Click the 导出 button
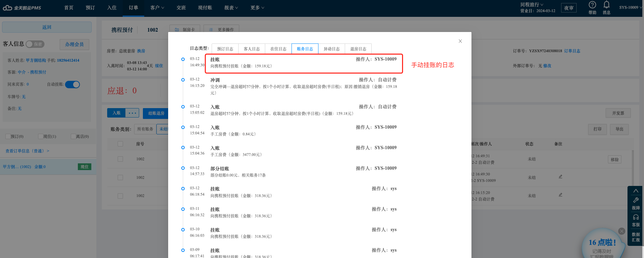 (619, 129)
